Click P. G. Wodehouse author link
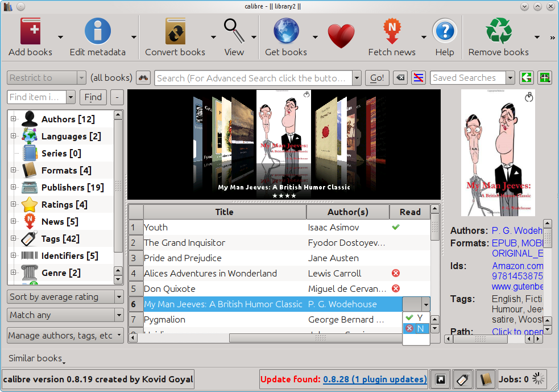The height and width of the screenshot is (392, 559). coord(517,230)
